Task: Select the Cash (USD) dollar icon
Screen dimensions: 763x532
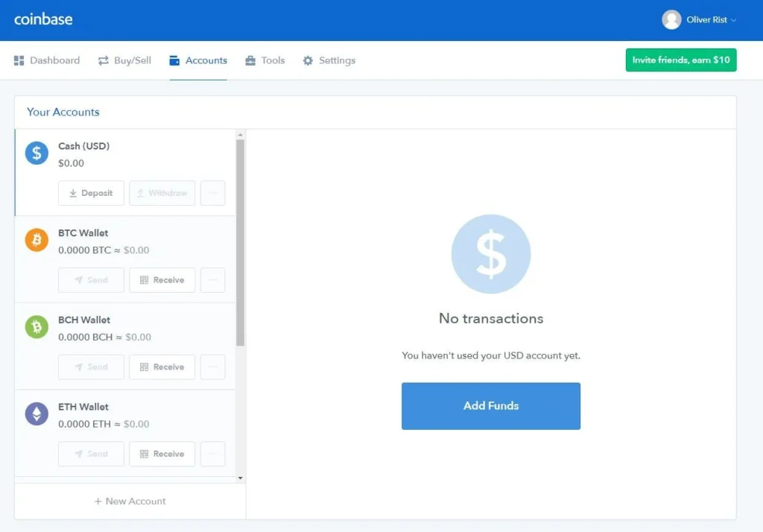Action: click(x=37, y=153)
